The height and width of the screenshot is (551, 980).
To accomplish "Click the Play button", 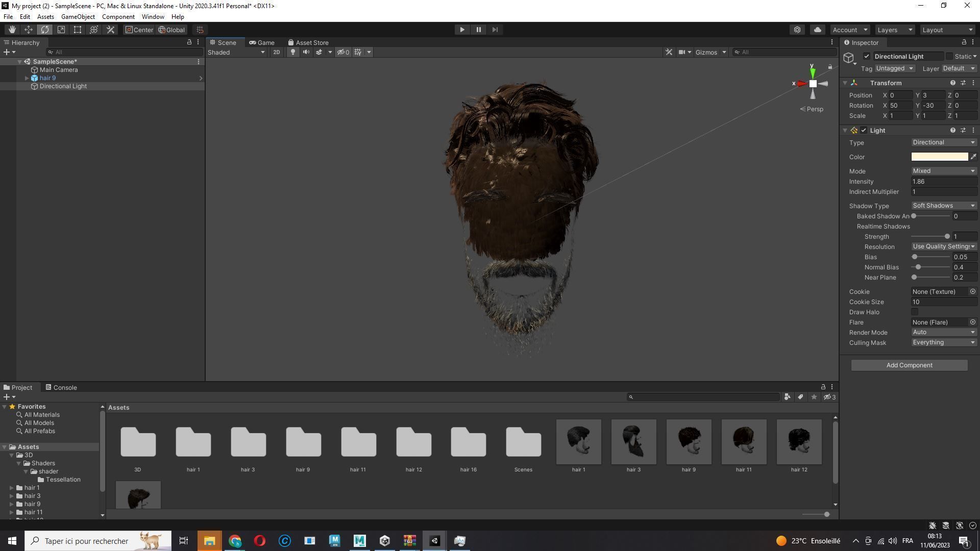I will click(462, 30).
